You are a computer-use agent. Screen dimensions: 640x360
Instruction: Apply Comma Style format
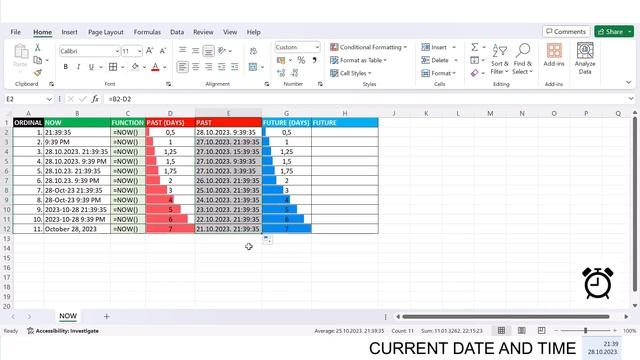click(x=314, y=60)
